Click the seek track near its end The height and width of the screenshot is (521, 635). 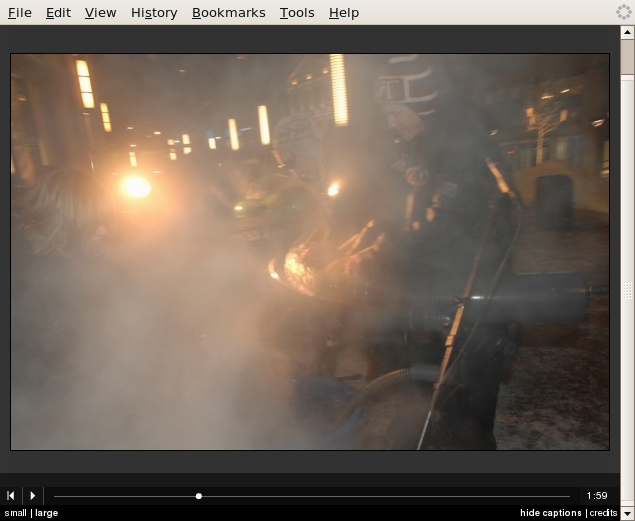tap(560, 495)
